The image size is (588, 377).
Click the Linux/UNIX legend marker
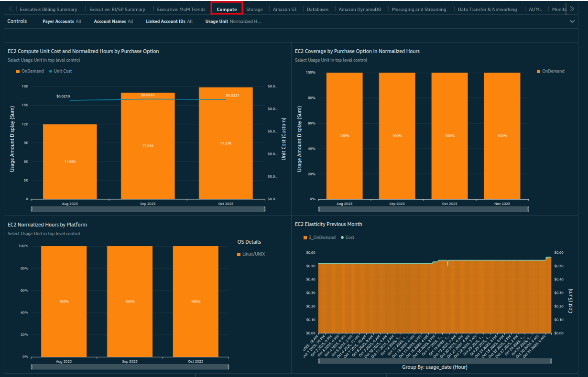(239, 254)
